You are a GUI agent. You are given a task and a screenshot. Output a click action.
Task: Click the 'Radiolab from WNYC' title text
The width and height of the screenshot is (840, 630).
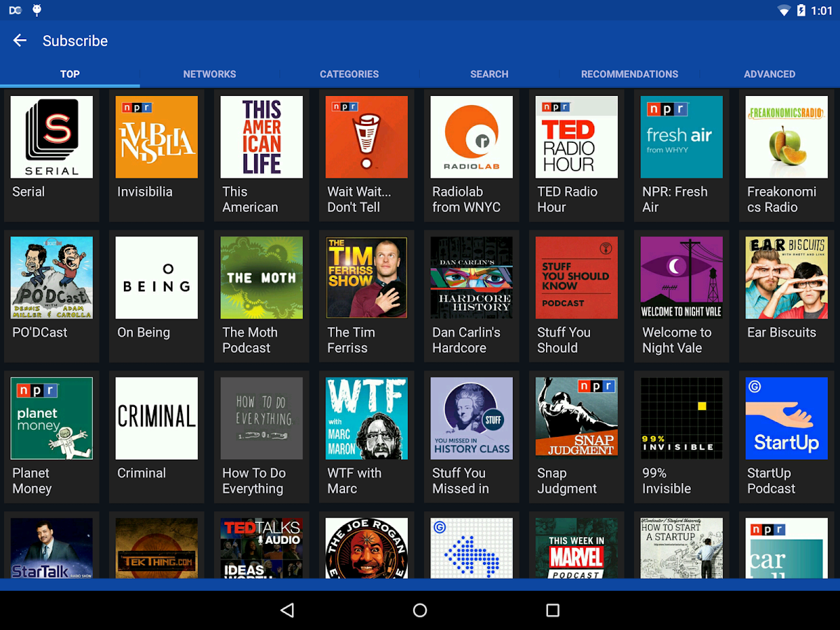(466, 199)
